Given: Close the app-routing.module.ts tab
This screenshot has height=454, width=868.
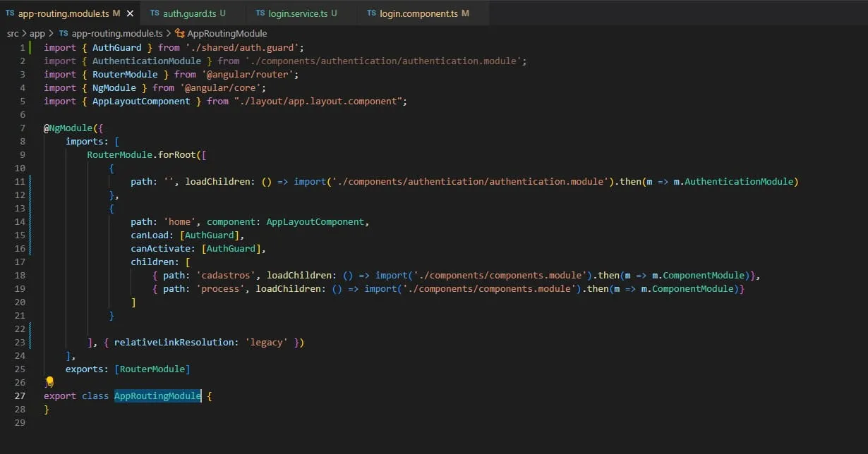Looking at the screenshot, I should click(129, 13).
